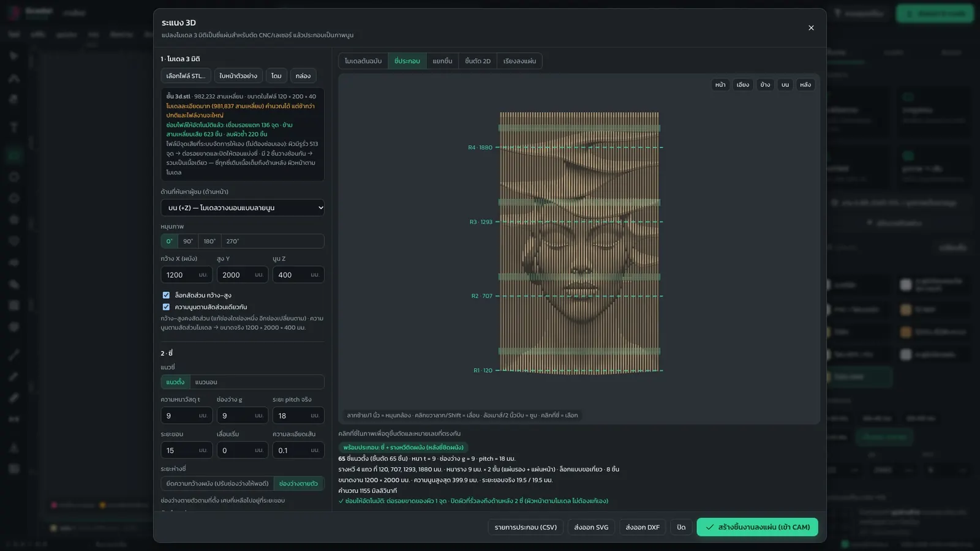Select แนวตั้ง slat direction
The width and height of the screenshot is (980, 551).
click(x=175, y=382)
